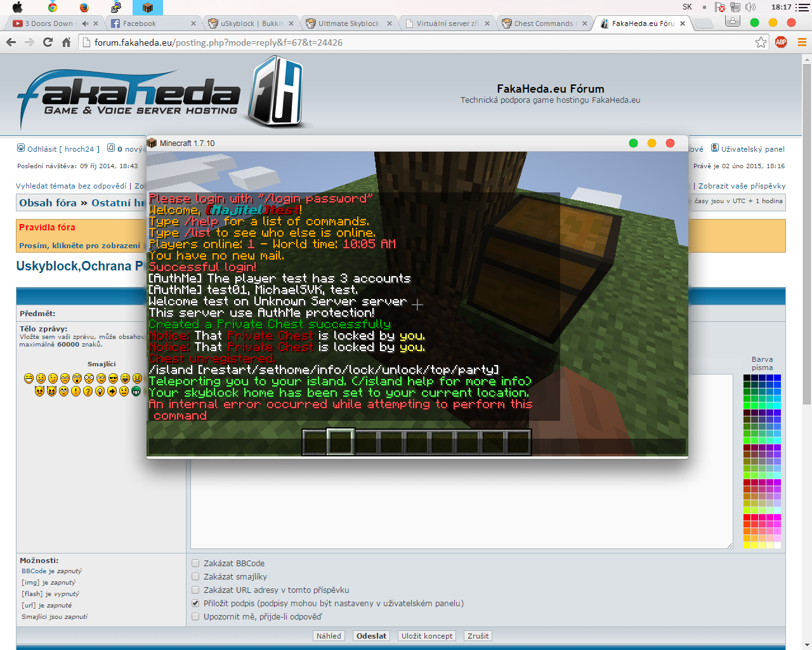Screen dimensions: 812x650
Task: Open the SK input language menu
Action: (687, 7)
